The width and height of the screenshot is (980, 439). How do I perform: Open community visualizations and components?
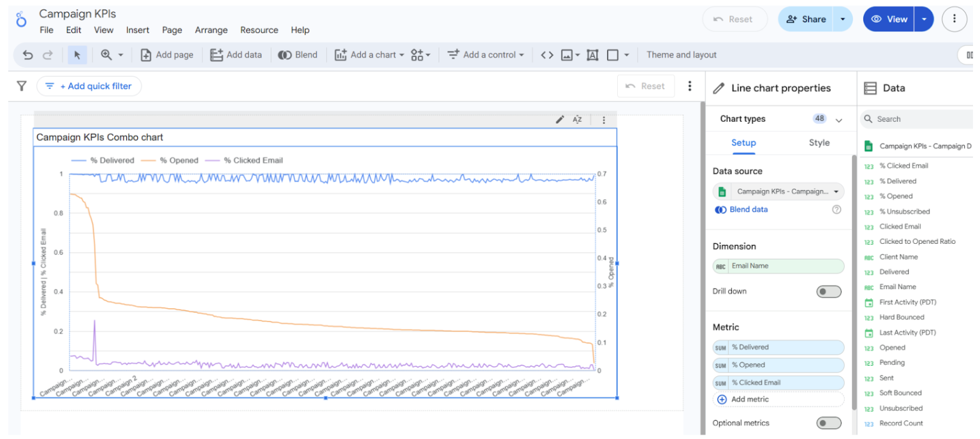click(x=417, y=55)
